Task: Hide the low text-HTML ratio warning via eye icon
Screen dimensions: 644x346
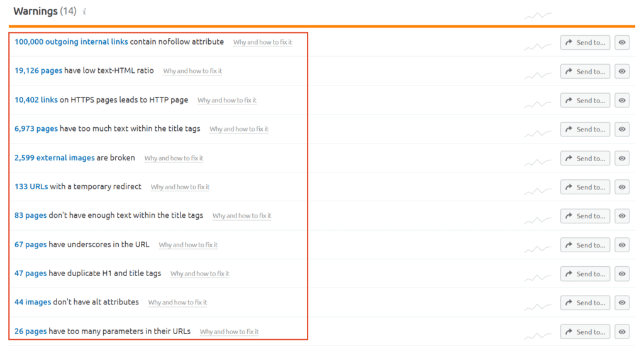Action: coord(622,72)
